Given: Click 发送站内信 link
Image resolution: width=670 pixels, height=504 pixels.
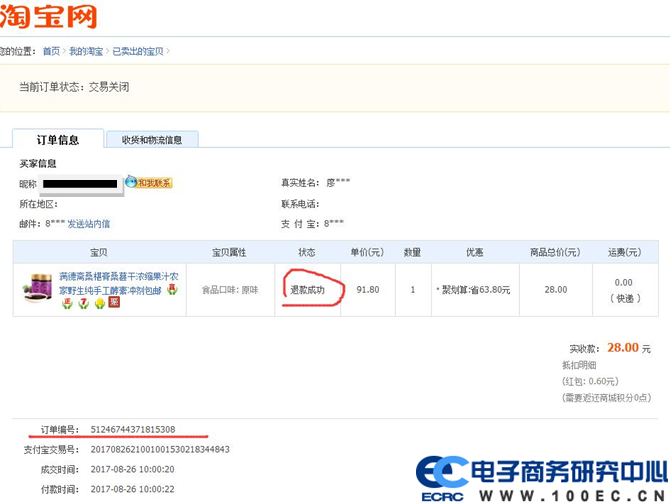Looking at the screenshot, I should pyautogui.click(x=89, y=223).
